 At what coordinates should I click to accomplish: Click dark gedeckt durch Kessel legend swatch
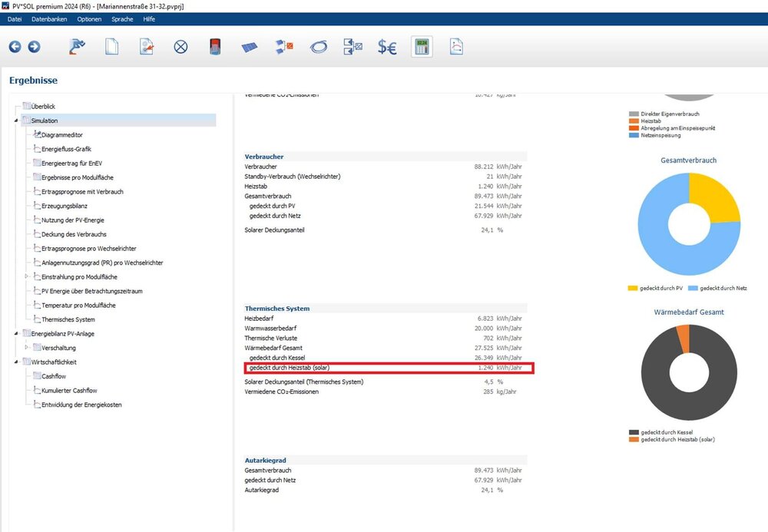point(634,432)
